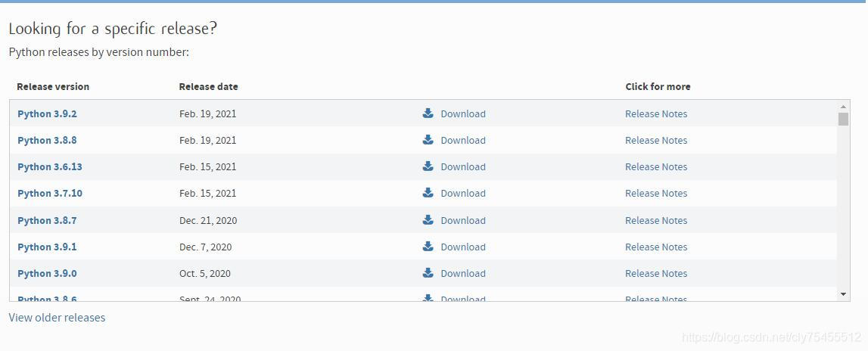Image resolution: width=868 pixels, height=351 pixels.
Task: View Release Notes for Python 3.8.7
Action: point(656,221)
